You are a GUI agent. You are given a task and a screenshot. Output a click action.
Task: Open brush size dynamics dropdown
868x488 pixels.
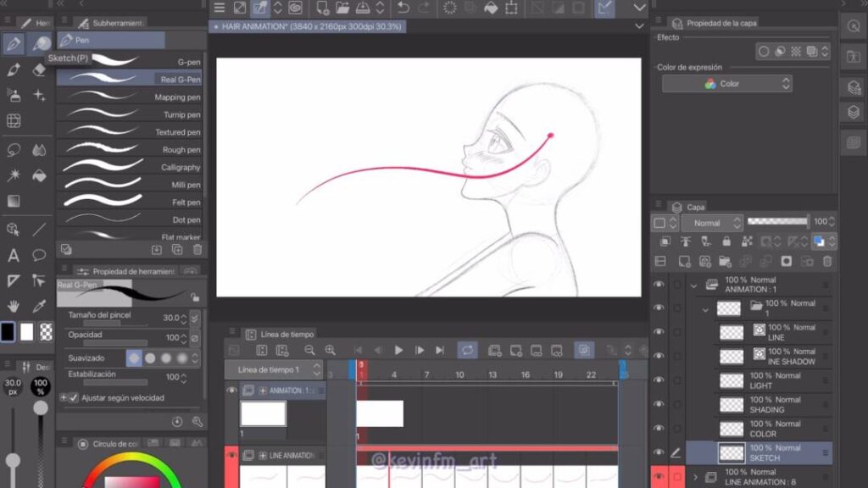click(195, 319)
